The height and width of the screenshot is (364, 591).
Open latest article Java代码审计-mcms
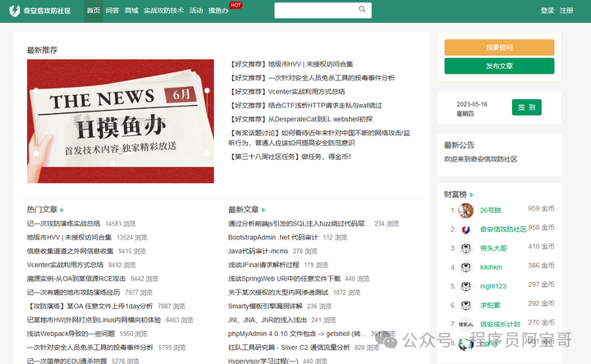click(258, 251)
